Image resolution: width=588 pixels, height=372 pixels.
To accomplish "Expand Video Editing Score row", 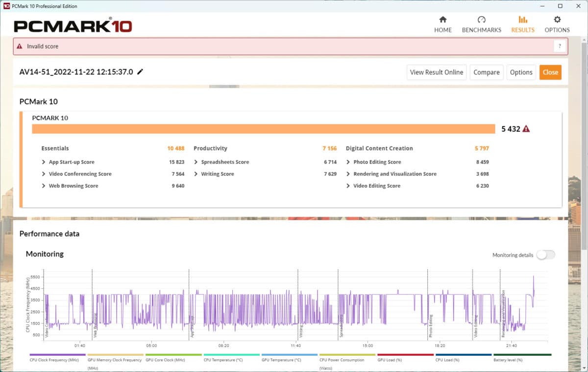I will (348, 186).
